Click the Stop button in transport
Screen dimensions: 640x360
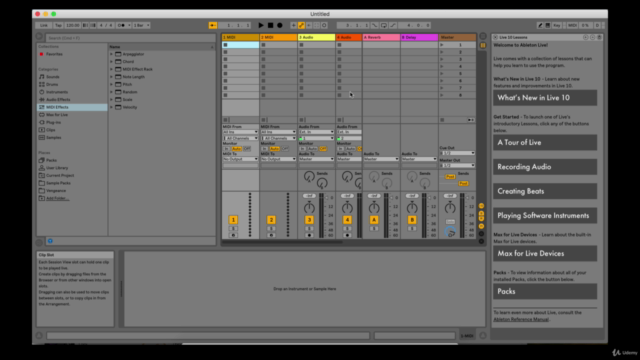pos(270,25)
